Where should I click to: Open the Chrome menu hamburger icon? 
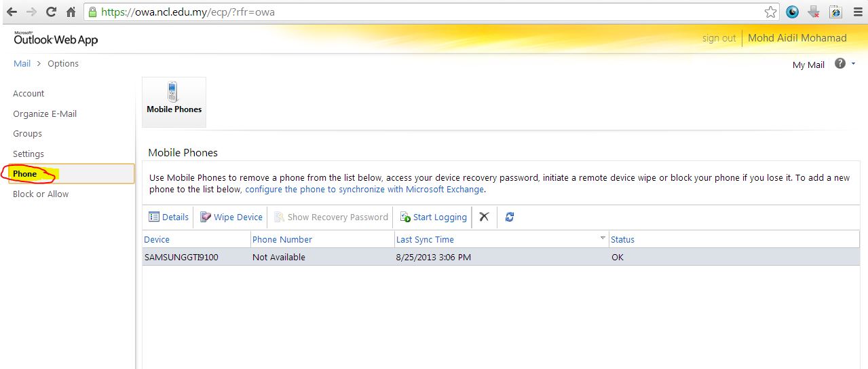pyautogui.click(x=857, y=12)
